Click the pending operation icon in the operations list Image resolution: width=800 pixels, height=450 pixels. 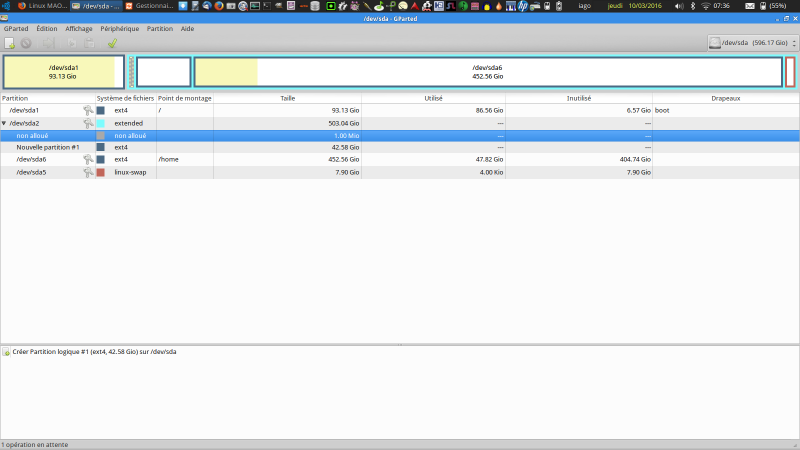pyautogui.click(x=6, y=352)
